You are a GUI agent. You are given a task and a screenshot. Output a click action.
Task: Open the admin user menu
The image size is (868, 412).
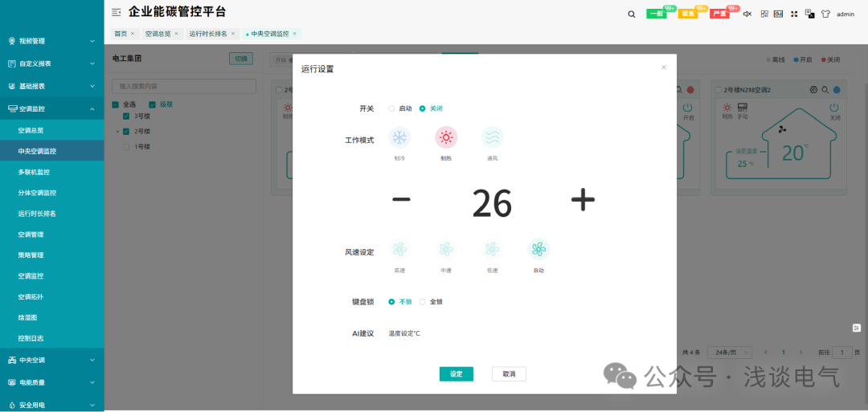point(845,14)
